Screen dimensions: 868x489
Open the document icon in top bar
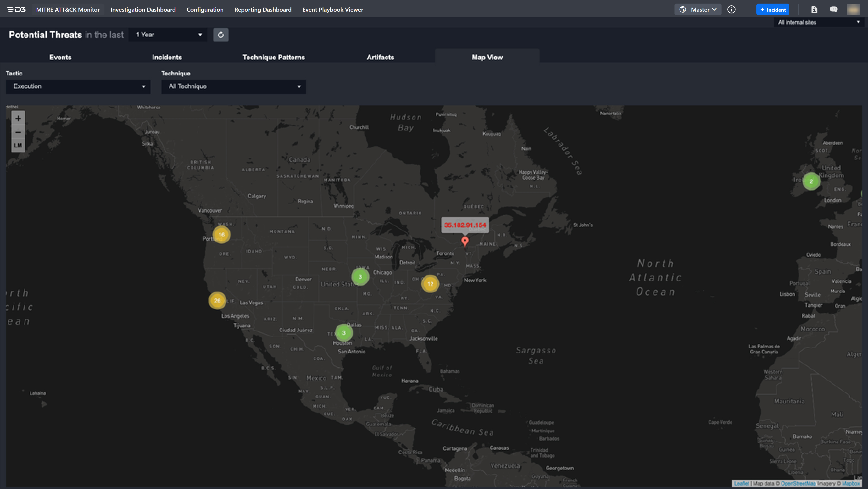(x=814, y=9)
